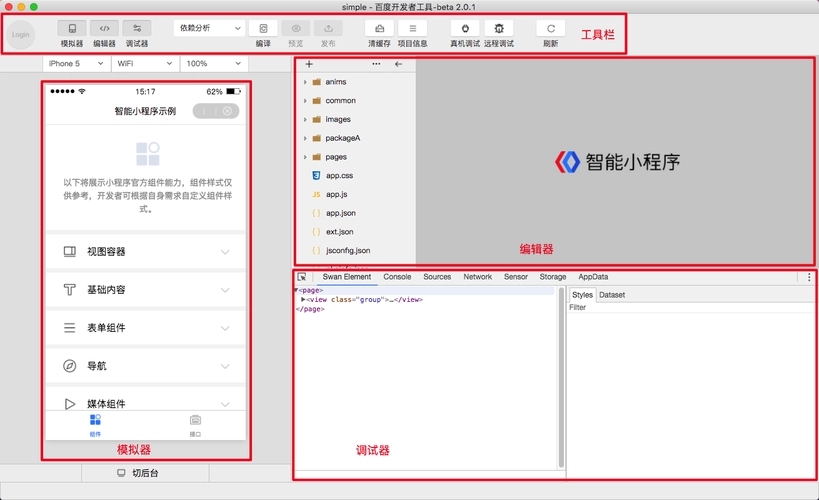Toggle the 模拟器 simulator panel button

coord(72,29)
